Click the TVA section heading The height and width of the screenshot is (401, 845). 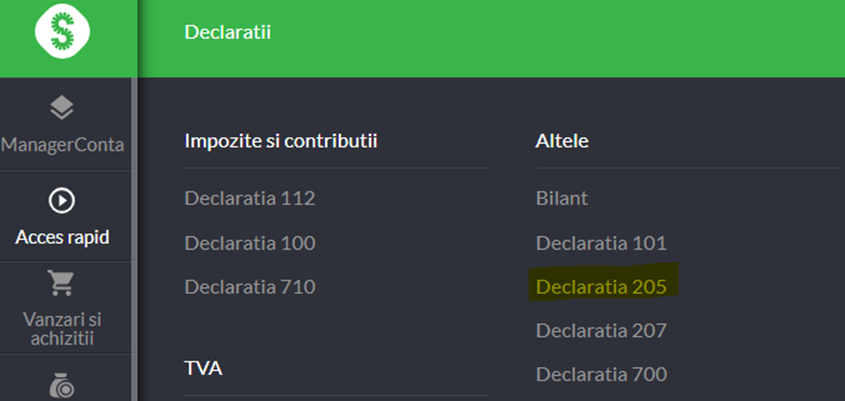point(203,369)
